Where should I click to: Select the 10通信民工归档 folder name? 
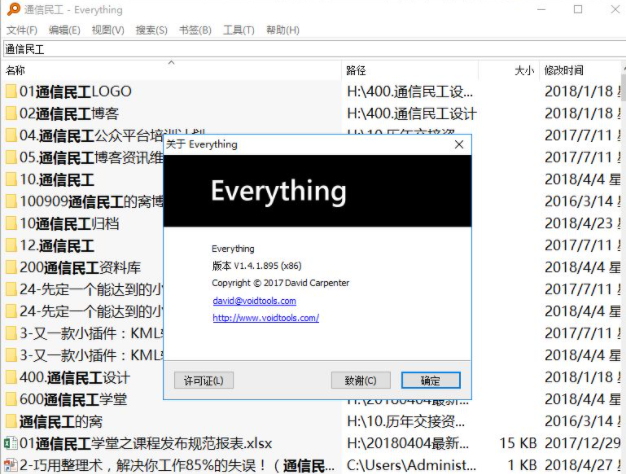coord(69,223)
